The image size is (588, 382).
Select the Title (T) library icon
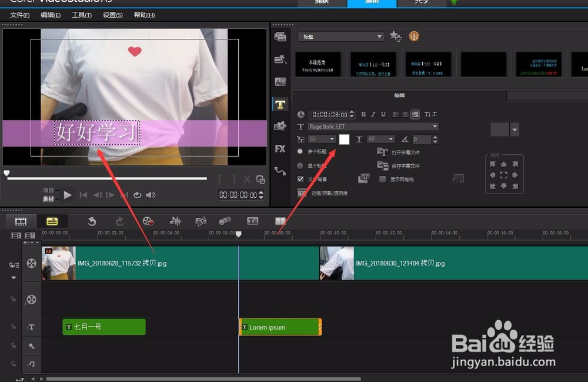coord(280,104)
